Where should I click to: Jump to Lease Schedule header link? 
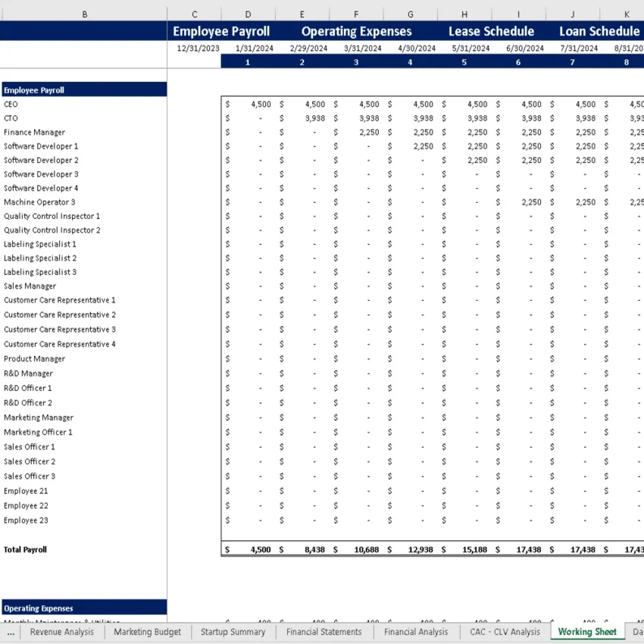[491, 31]
